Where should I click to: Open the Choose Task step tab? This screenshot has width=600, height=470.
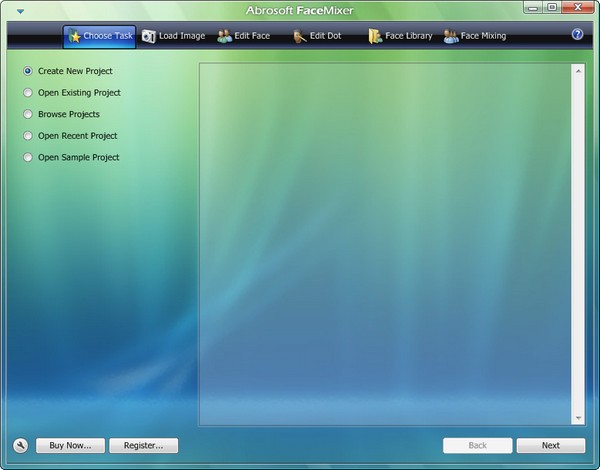tap(99, 36)
